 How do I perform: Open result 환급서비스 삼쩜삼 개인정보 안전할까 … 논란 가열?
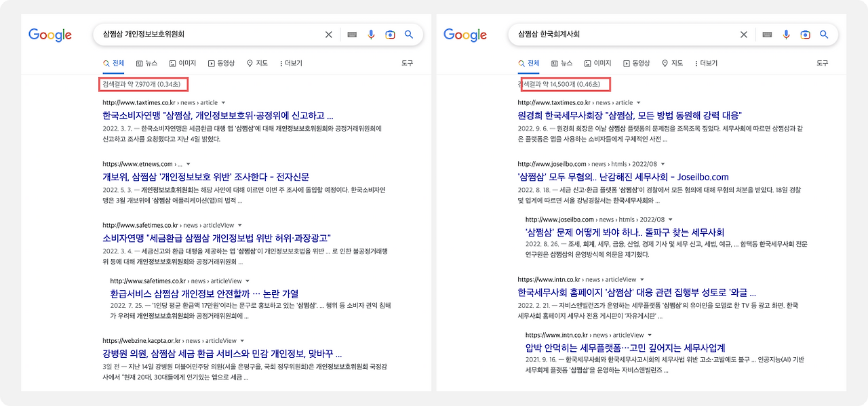tap(204, 293)
